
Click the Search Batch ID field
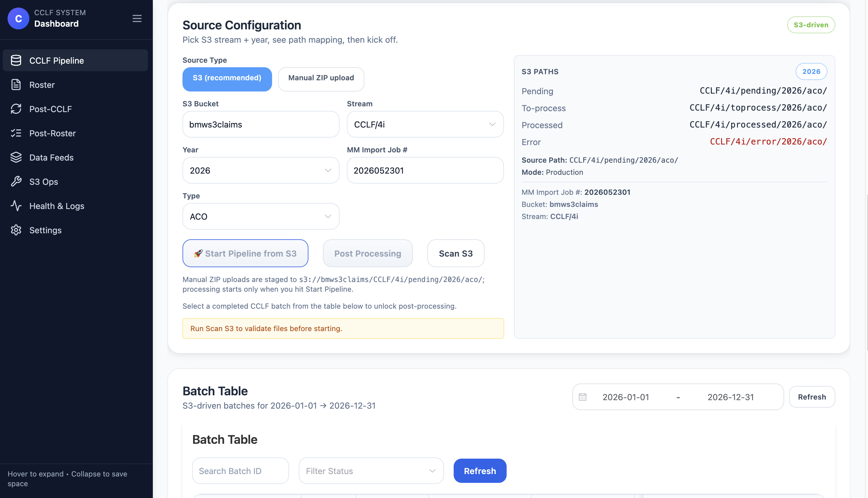tap(241, 471)
